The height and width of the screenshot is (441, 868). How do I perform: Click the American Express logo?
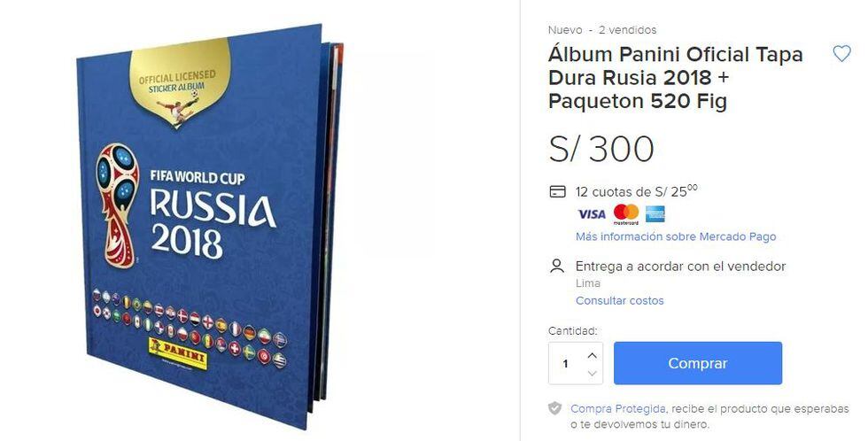(655, 213)
